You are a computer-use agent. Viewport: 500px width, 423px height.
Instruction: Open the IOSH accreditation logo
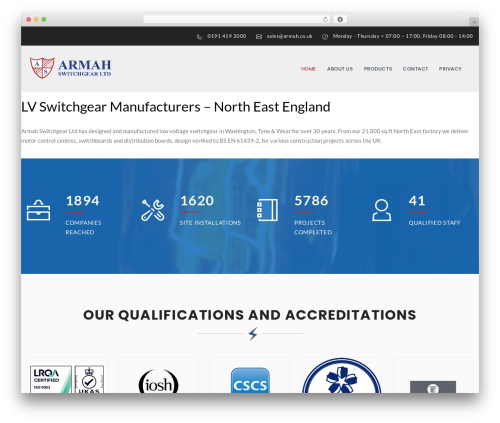(x=159, y=381)
